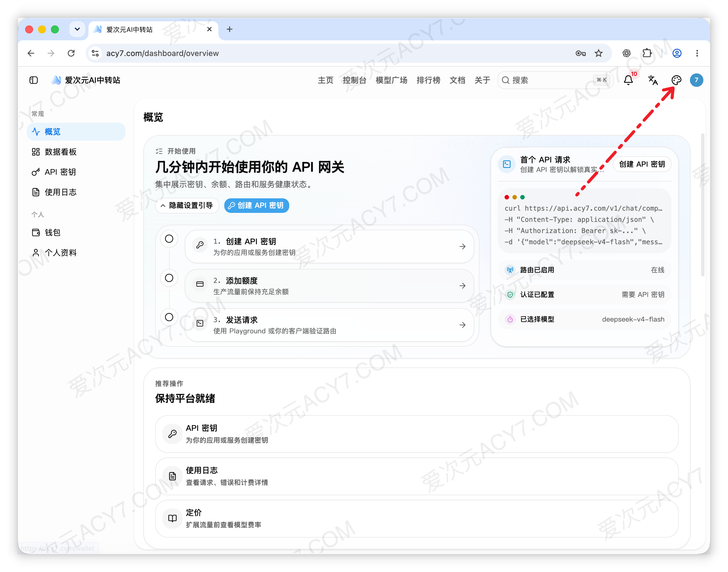Open 文档 in top navigation

tap(457, 80)
